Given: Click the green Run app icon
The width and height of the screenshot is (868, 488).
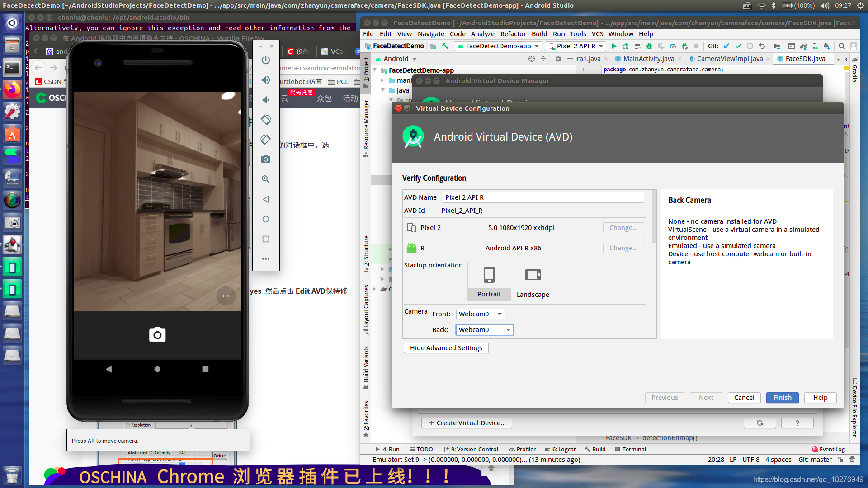Looking at the screenshot, I should (x=614, y=46).
